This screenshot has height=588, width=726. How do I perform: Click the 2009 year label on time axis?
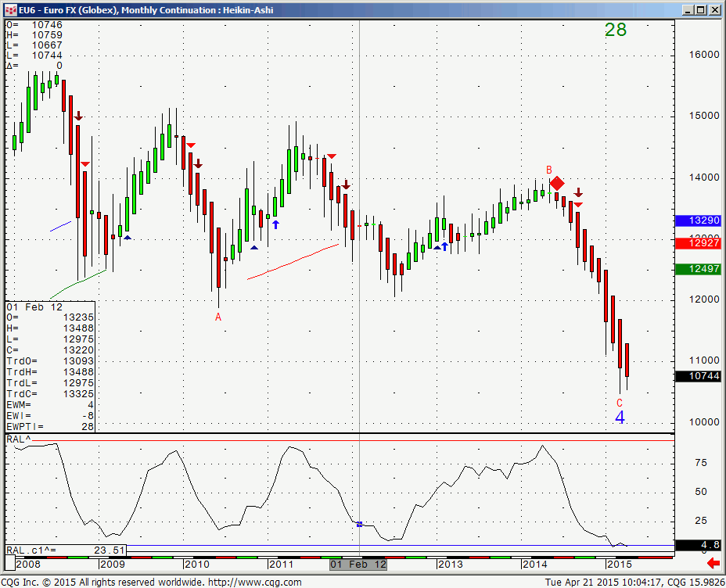pos(113,565)
